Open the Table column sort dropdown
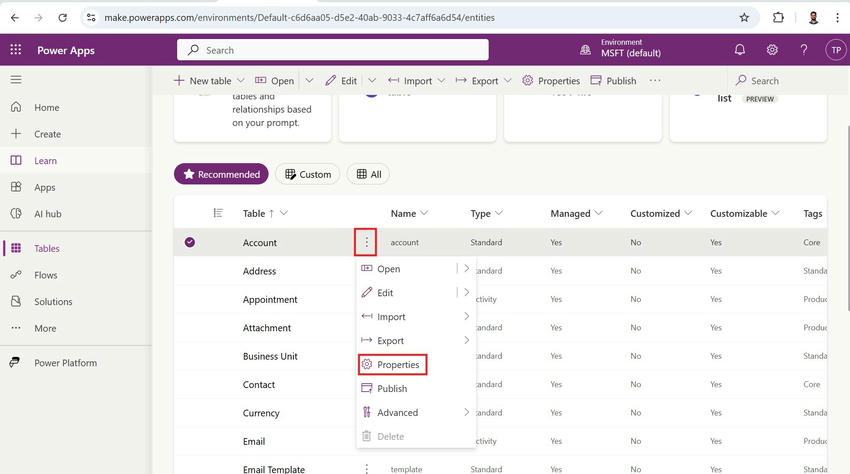850x474 pixels. tap(284, 213)
